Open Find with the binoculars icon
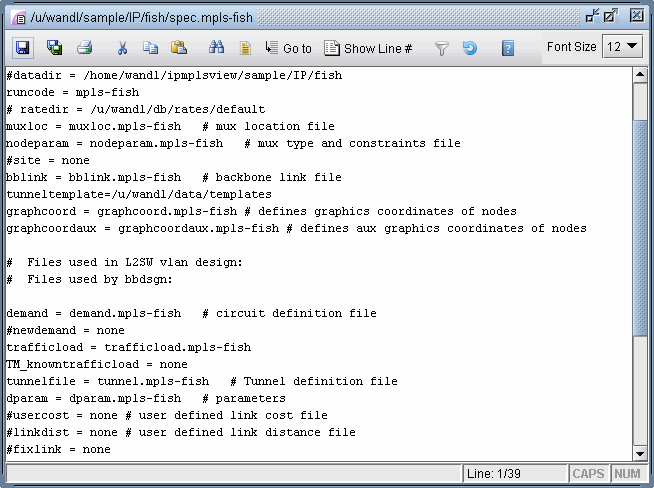 [216, 48]
